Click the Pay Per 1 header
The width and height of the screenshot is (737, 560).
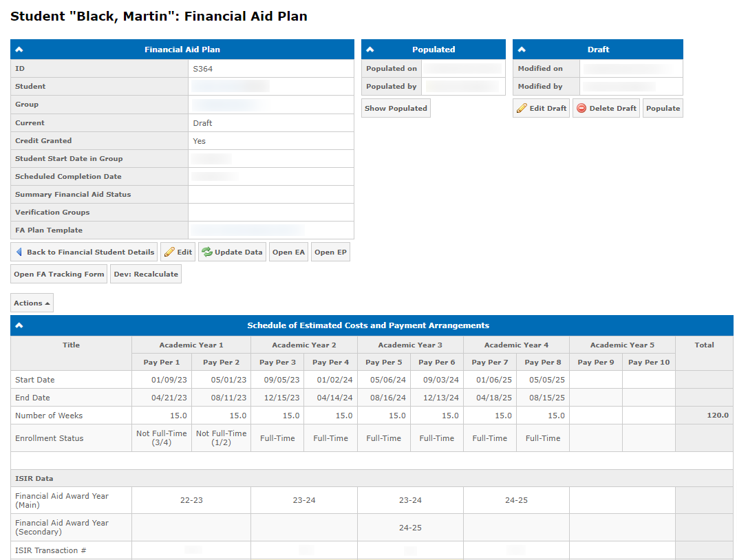[162, 363]
